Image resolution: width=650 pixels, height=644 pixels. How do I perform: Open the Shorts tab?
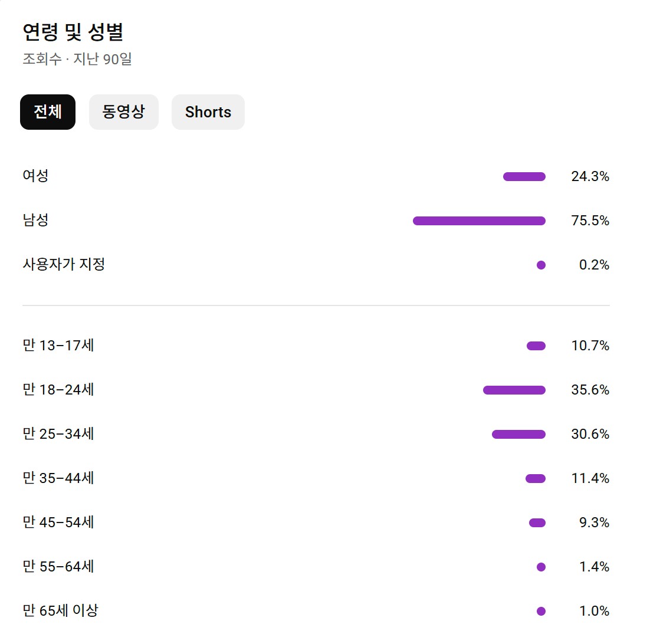click(208, 112)
